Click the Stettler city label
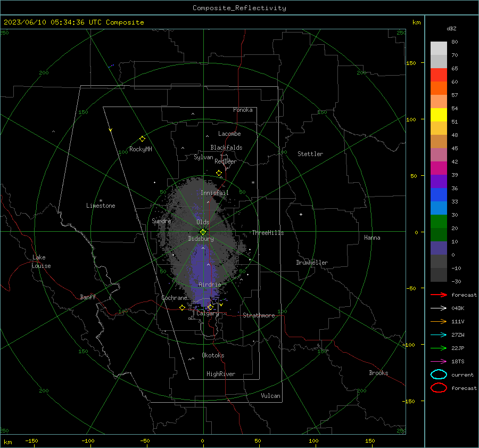The height and width of the screenshot is (448, 479). [310, 154]
